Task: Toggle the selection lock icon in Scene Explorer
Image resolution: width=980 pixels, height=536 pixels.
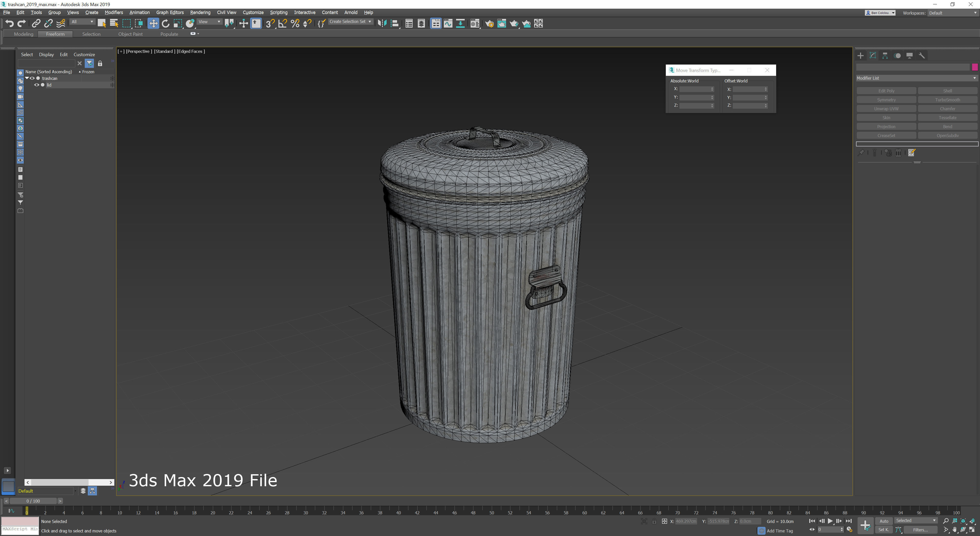Action: [100, 64]
